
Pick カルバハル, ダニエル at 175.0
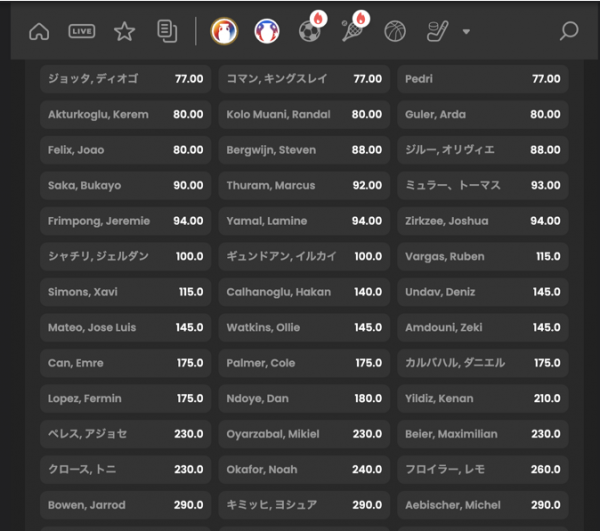point(483,363)
